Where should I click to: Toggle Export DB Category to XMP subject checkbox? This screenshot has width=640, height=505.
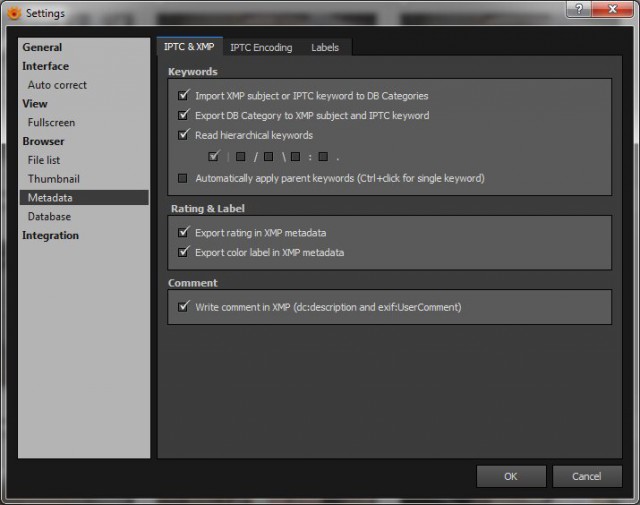point(183,115)
